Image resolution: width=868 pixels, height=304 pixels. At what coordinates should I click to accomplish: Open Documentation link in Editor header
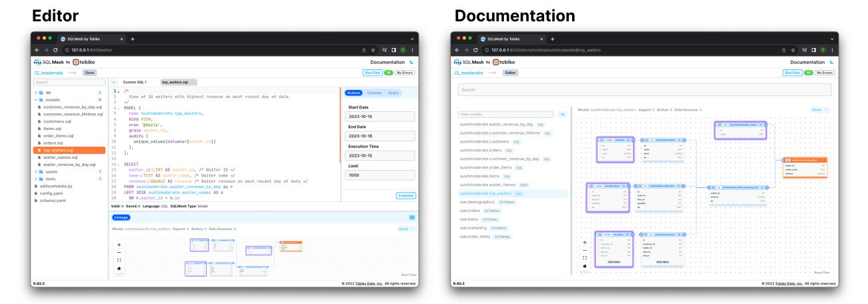(387, 61)
